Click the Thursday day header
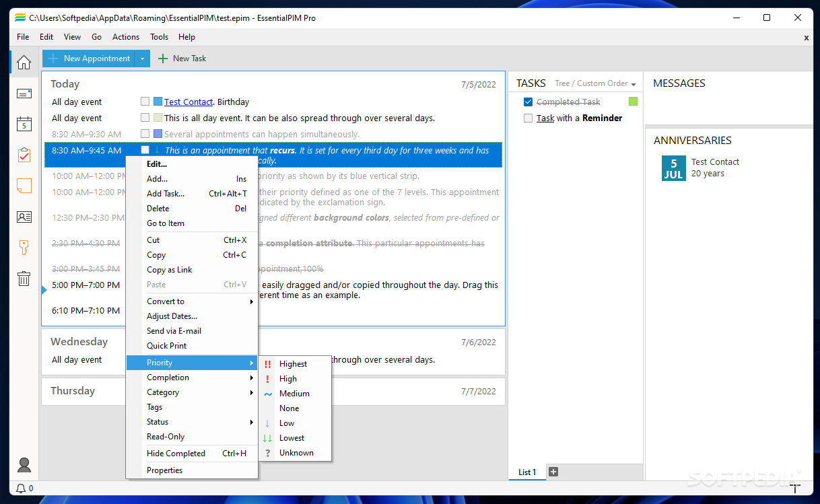 [x=73, y=391]
